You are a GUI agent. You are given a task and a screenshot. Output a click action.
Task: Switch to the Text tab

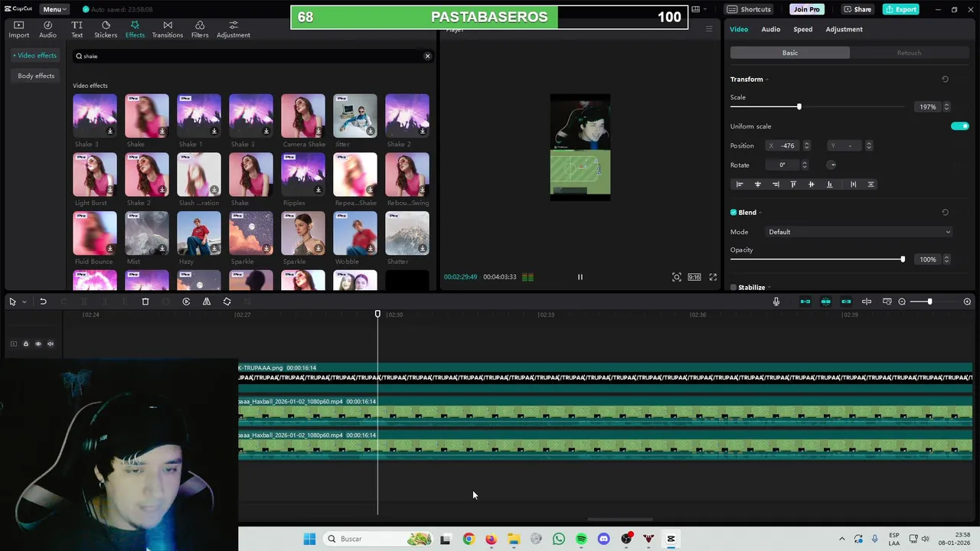77,29
